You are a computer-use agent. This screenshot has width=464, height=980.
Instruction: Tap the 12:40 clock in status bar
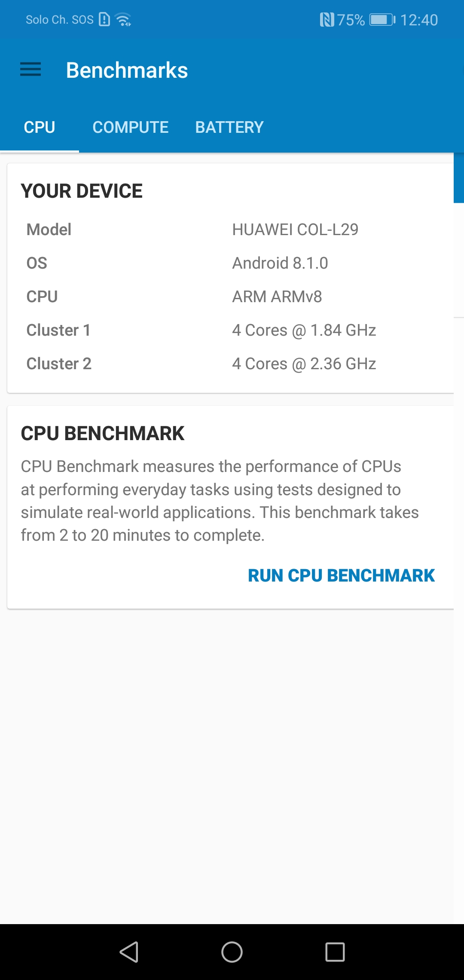tap(419, 20)
